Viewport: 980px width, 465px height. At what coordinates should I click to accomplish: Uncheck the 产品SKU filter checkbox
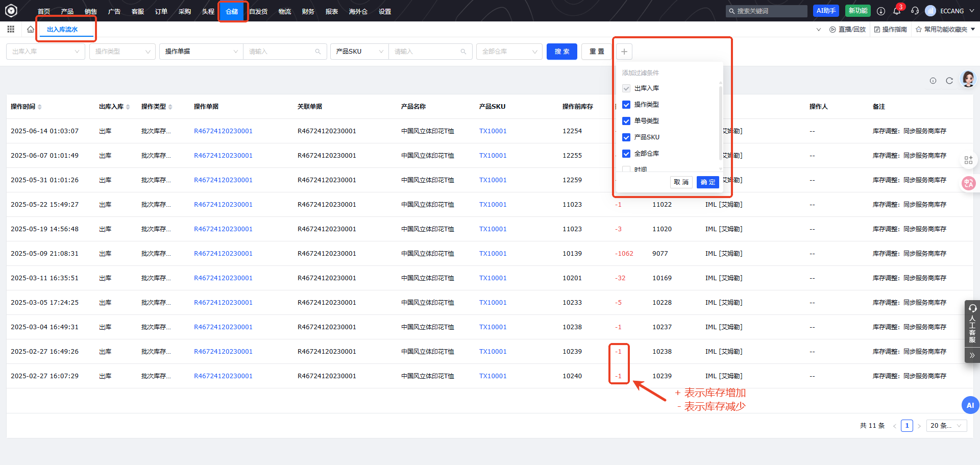click(626, 137)
